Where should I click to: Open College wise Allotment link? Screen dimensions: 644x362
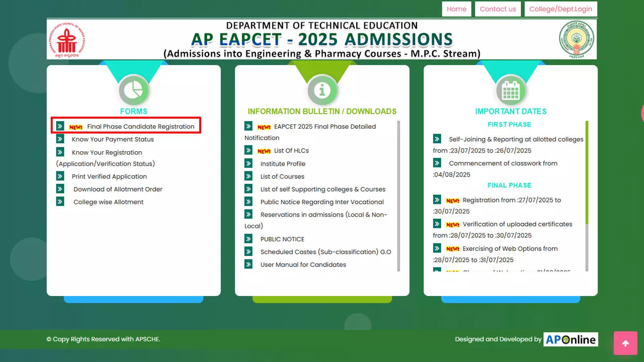[108, 202]
